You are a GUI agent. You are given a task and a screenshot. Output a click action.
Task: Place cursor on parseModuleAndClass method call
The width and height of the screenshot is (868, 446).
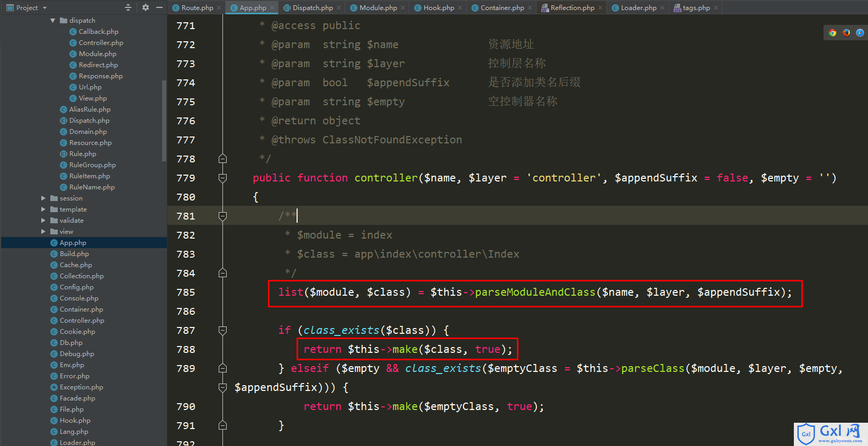coord(535,292)
